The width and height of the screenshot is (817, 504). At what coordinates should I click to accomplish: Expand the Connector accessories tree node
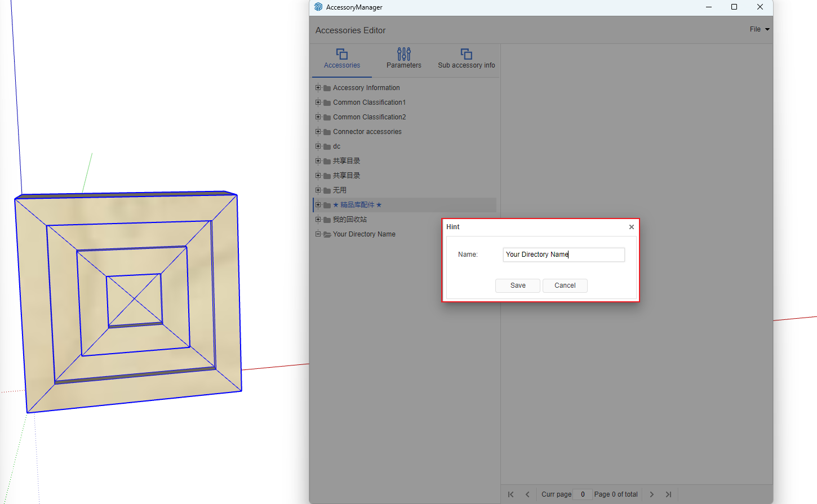click(x=318, y=132)
